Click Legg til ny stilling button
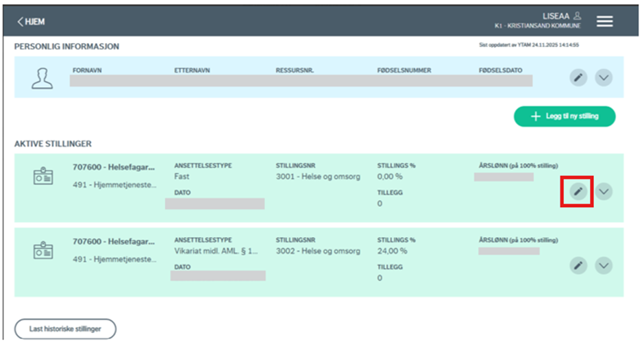644x346 pixels. [565, 116]
